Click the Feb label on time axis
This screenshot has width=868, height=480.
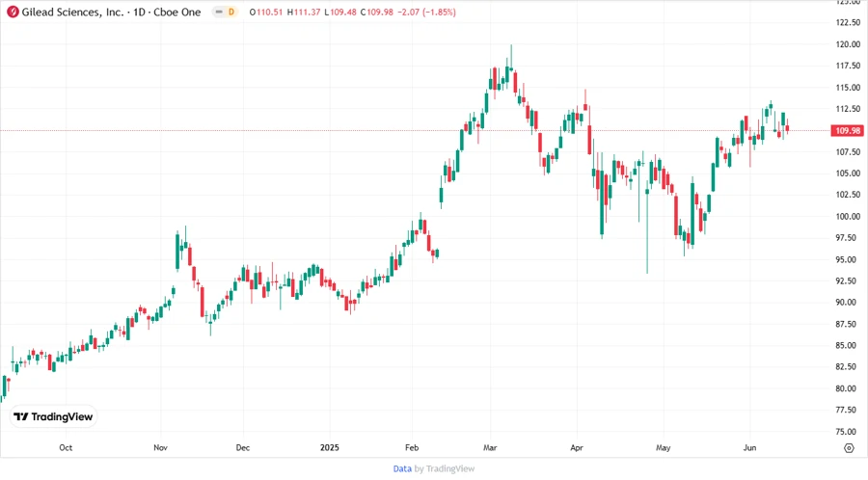[x=412, y=448]
